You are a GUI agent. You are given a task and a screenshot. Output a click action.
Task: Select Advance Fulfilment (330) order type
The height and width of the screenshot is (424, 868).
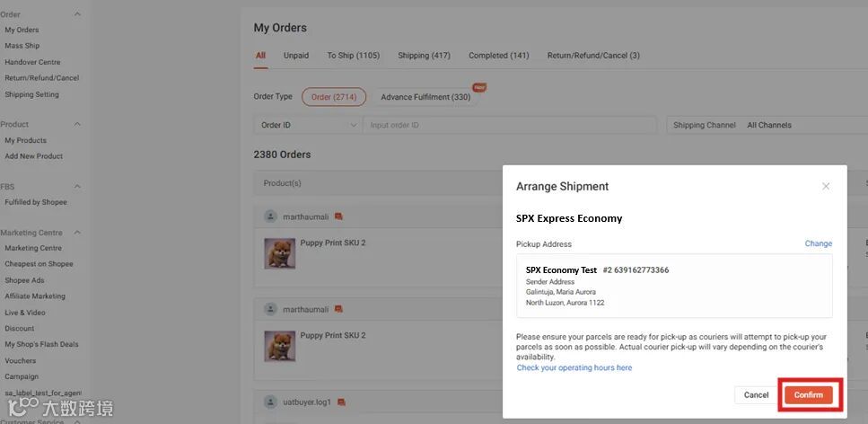[425, 97]
